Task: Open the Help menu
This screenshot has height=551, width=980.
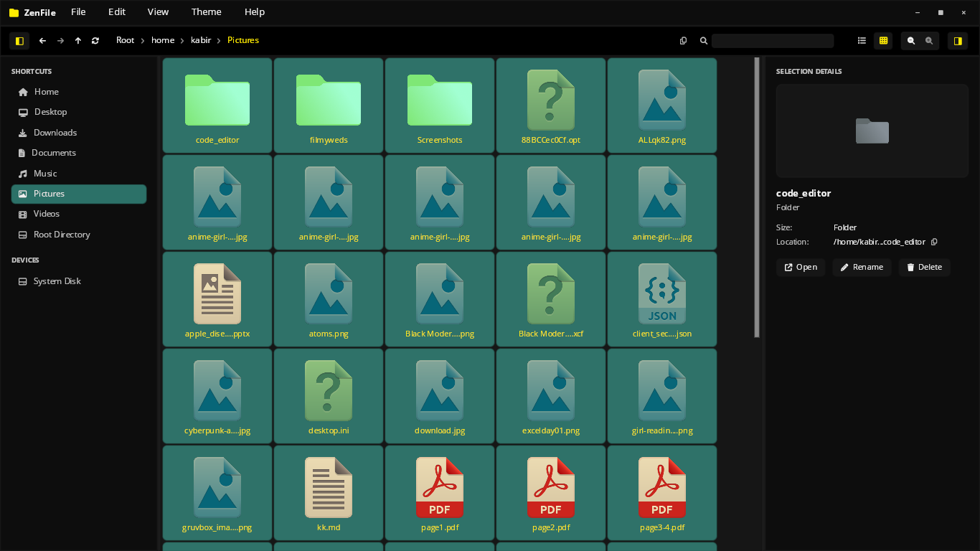Action: coord(255,11)
